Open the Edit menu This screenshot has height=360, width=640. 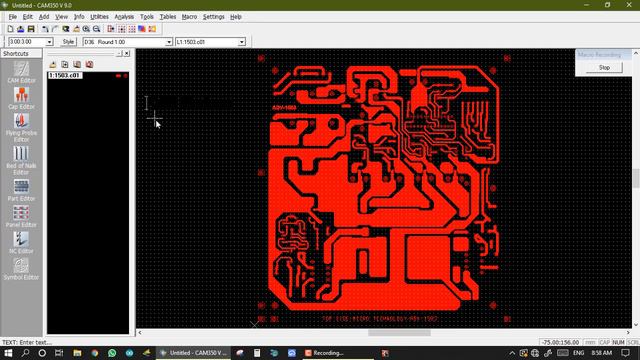click(27, 17)
